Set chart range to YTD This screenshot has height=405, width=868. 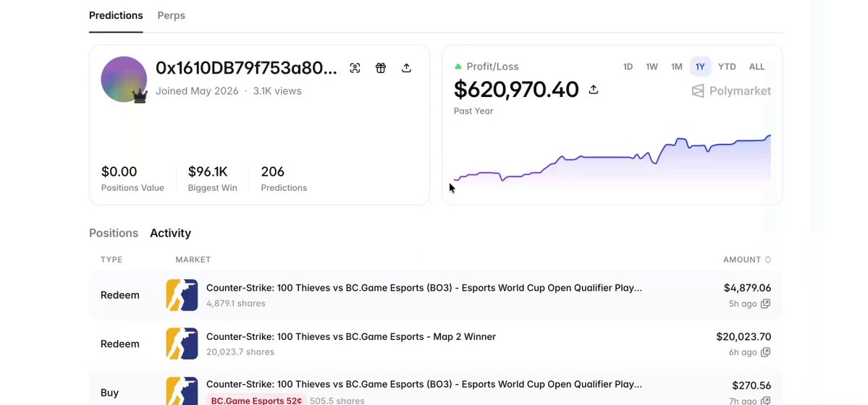tap(727, 67)
